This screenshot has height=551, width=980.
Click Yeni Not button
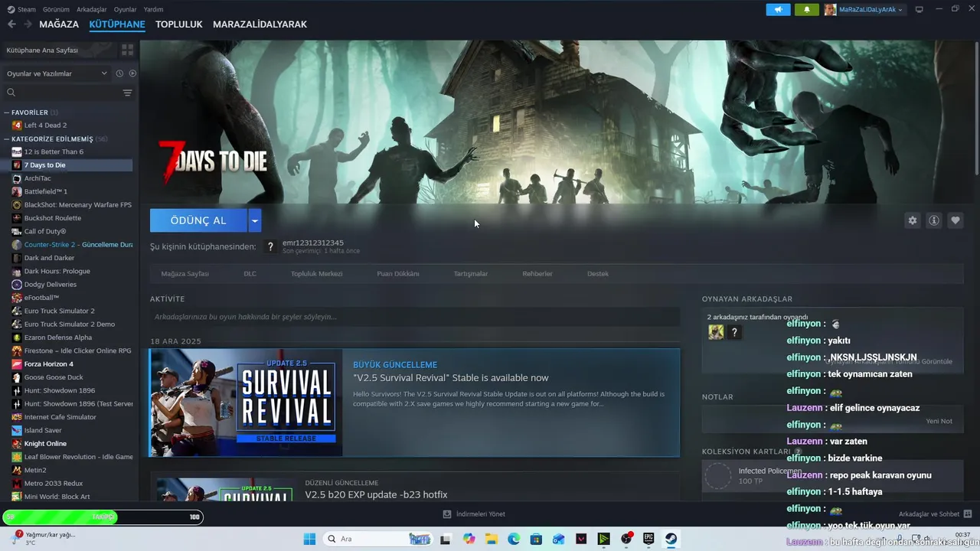point(939,422)
